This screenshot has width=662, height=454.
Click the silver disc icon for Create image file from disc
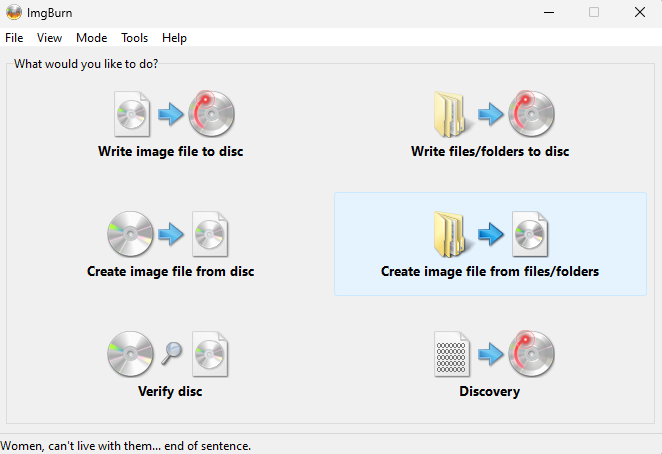130,233
